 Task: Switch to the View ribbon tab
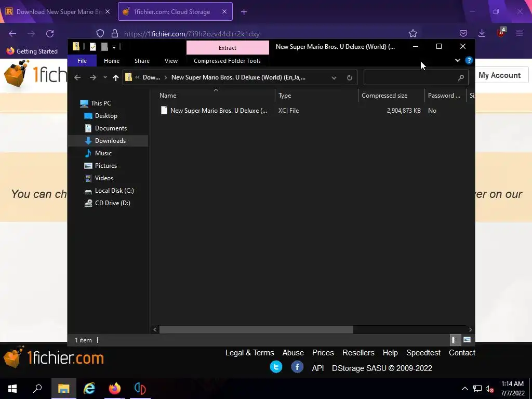click(171, 61)
